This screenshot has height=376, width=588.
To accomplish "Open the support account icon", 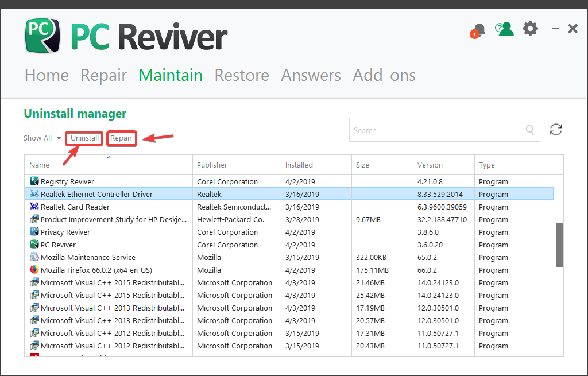I will coord(504,29).
